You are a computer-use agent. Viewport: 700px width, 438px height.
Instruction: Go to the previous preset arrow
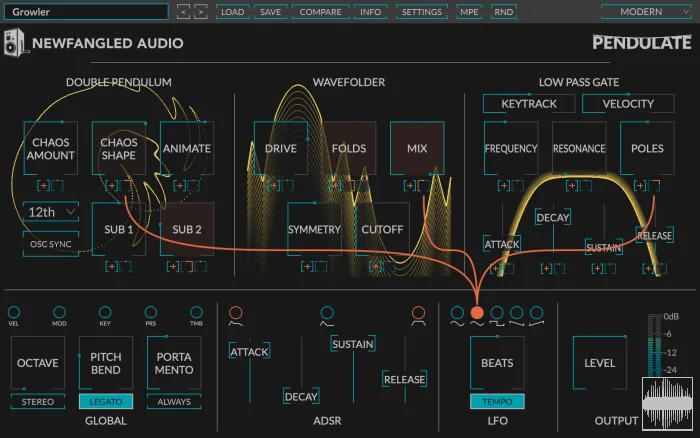pos(183,12)
